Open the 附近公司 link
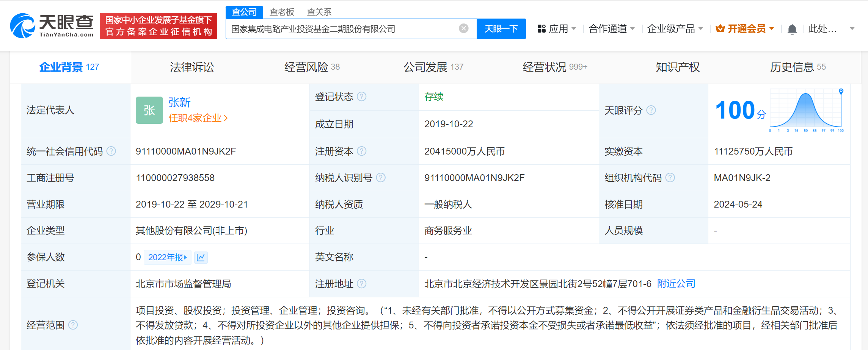Image resolution: width=868 pixels, height=350 pixels. 676,284
